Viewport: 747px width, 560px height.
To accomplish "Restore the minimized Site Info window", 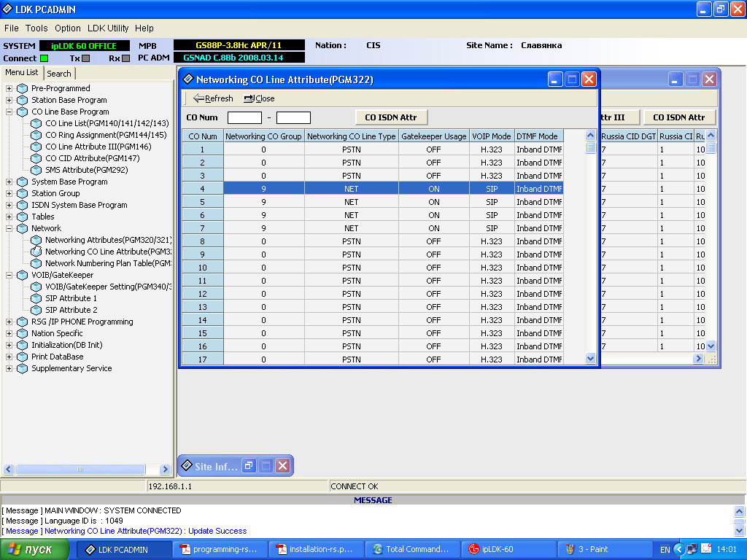I will (x=248, y=466).
